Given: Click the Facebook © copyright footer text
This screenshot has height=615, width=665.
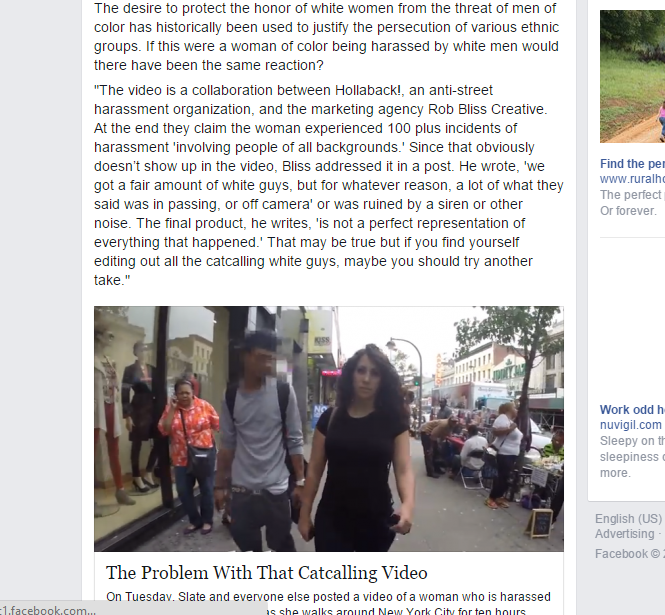Looking at the screenshot, I should pos(630,554).
